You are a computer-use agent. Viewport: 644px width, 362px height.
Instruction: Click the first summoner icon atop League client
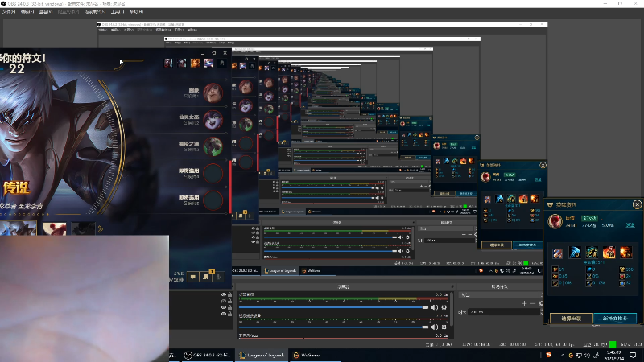click(168, 63)
